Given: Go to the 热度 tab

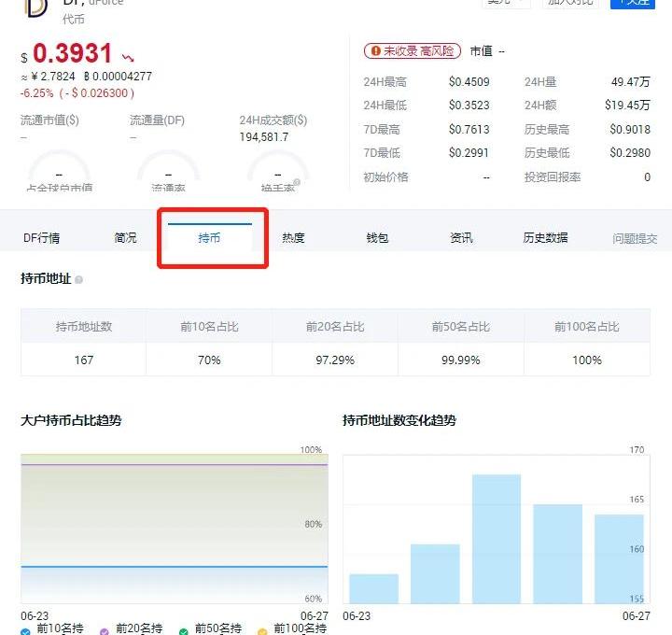Looking at the screenshot, I should [x=293, y=238].
